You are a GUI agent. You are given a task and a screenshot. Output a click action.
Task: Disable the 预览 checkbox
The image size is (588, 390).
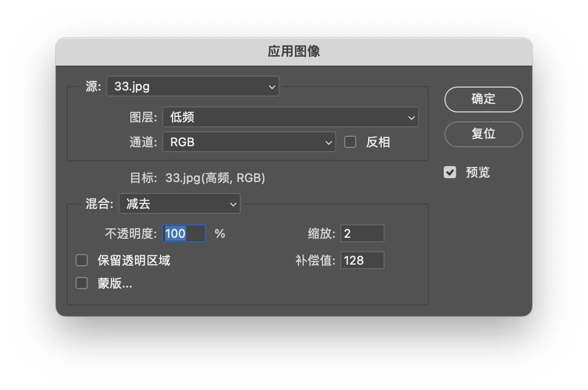click(450, 173)
